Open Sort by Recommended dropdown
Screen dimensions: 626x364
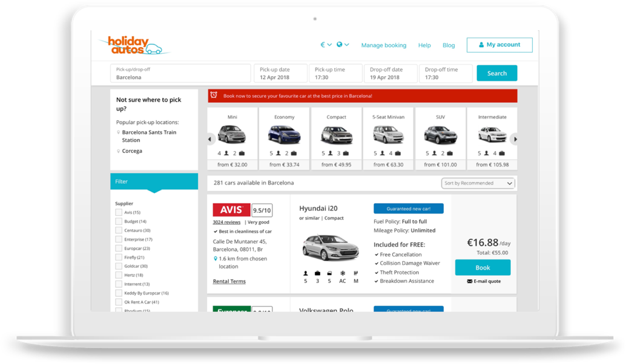point(478,183)
